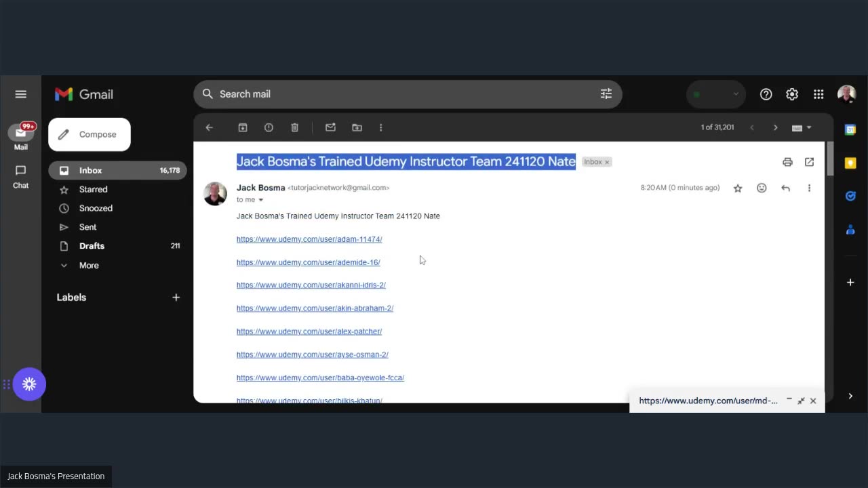Viewport: 868px width, 488px height.
Task: Add an emoji reaction
Action: (762, 188)
